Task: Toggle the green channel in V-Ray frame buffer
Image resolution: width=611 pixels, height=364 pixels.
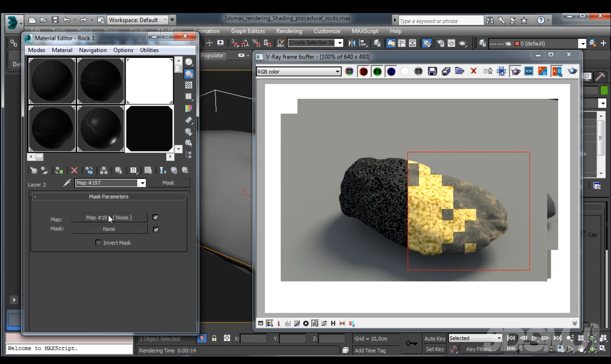Action: coord(377,72)
